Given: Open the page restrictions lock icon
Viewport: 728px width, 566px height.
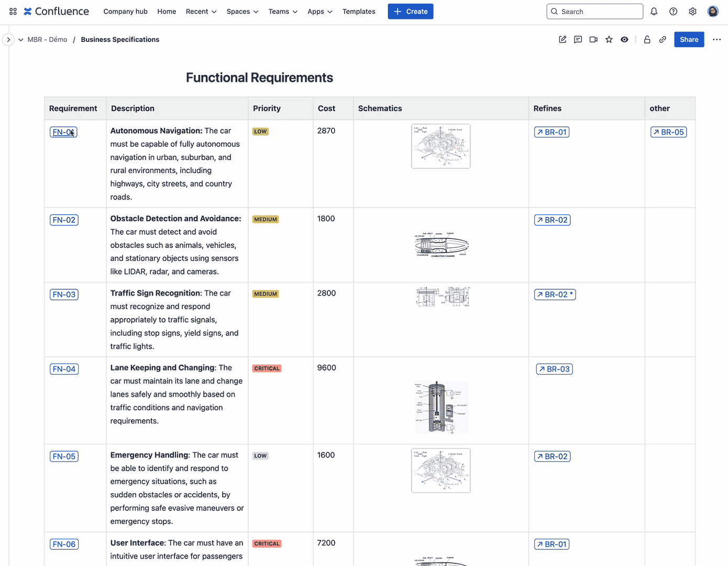Looking at the screenshot, I should 647,39.
